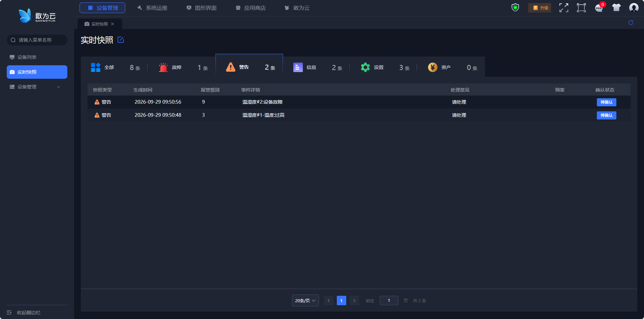Open the 图形界面 top menu
Image resolution: width=644 pixels, height=319 pixels.
pyautogui.click(x=201, y=8)
